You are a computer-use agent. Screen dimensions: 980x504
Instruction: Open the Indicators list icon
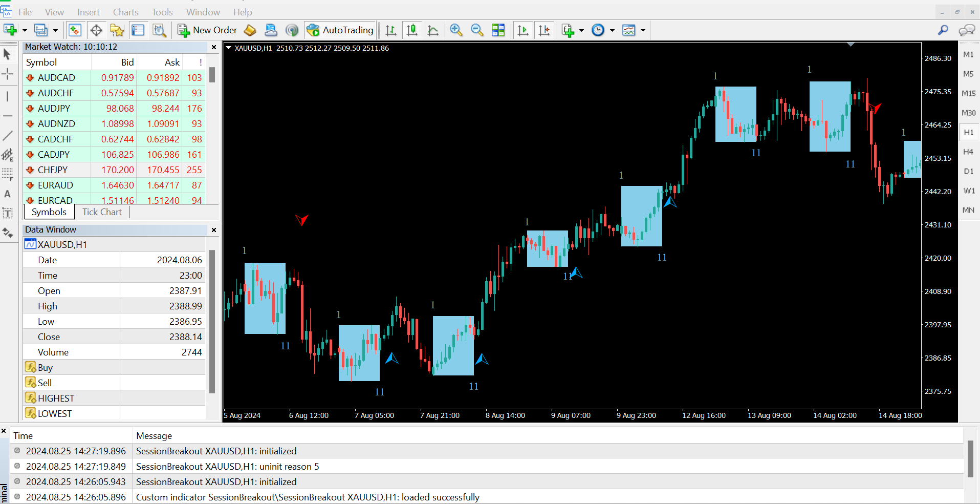pos(568,30)
